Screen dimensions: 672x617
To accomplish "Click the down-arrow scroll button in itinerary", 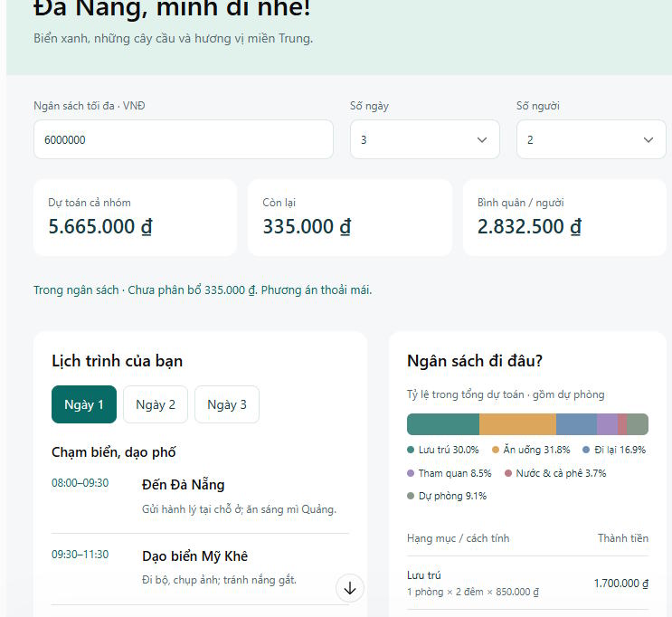I will (x=350, y=588).
